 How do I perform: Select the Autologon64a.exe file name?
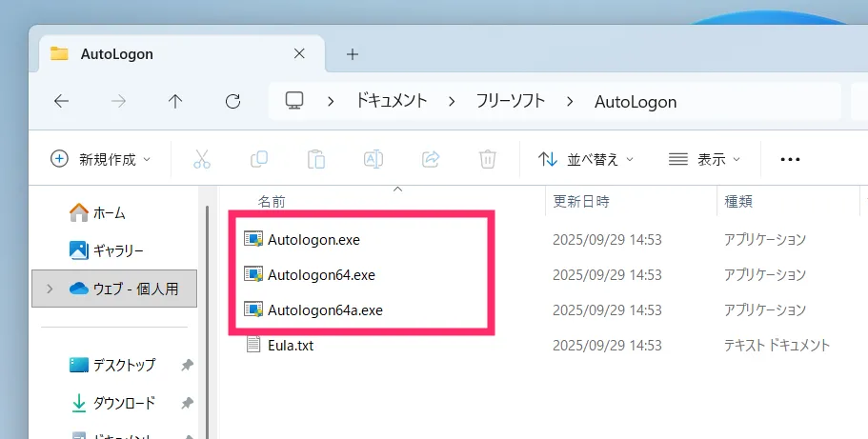(x=326, y=310)
